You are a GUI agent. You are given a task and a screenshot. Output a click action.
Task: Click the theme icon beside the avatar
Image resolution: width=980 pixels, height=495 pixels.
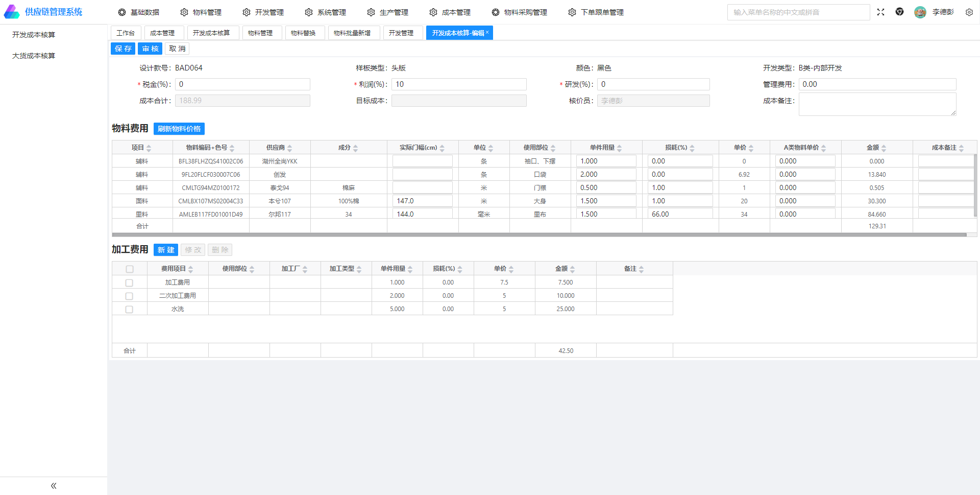coord(899,12)
